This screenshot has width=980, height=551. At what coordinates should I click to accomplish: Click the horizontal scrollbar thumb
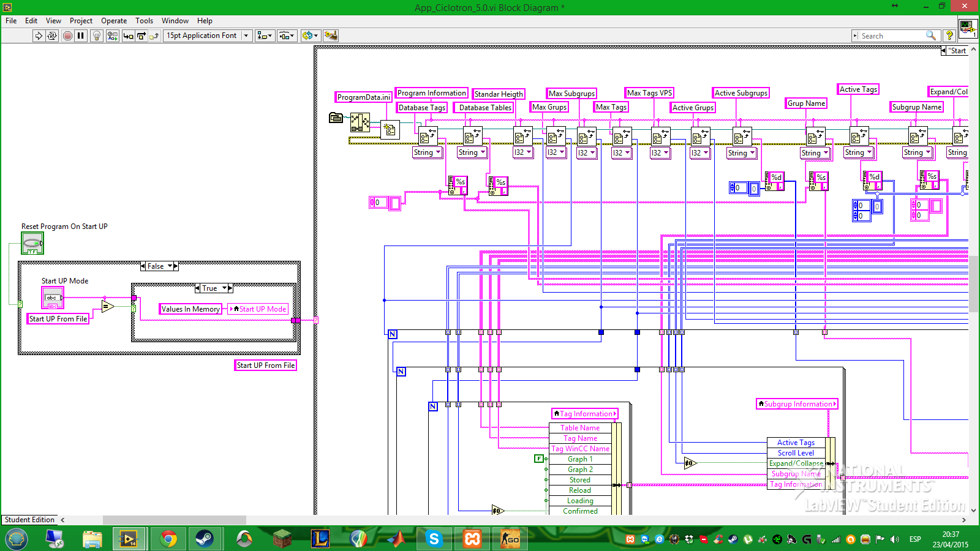(175, 520)
